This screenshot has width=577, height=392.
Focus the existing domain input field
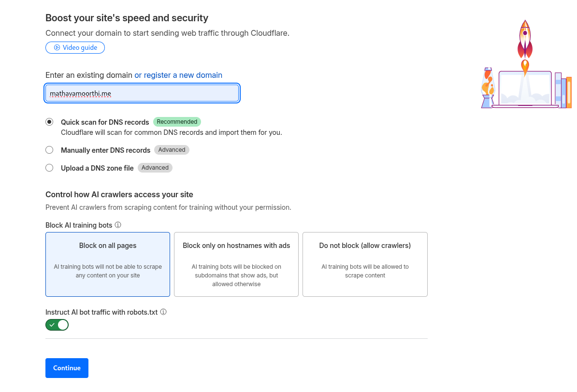pos(142,93)
